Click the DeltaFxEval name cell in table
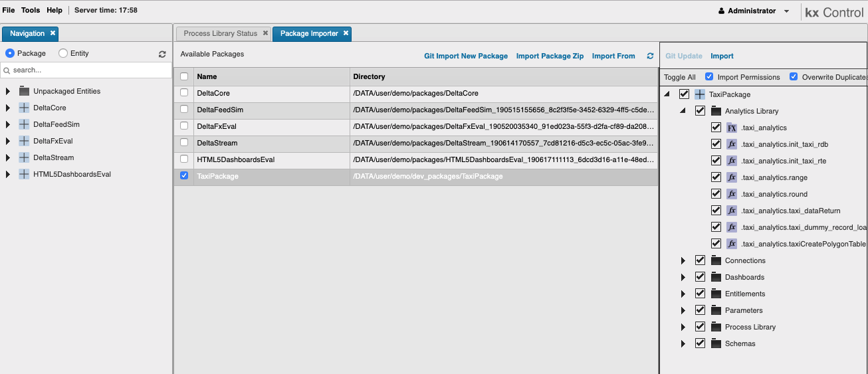The height and width of the screenshot is (374, 868). (271, 126)
